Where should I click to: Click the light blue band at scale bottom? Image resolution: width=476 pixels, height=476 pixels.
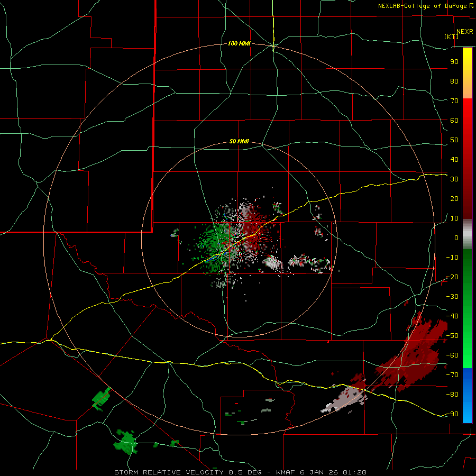(467, 413)
